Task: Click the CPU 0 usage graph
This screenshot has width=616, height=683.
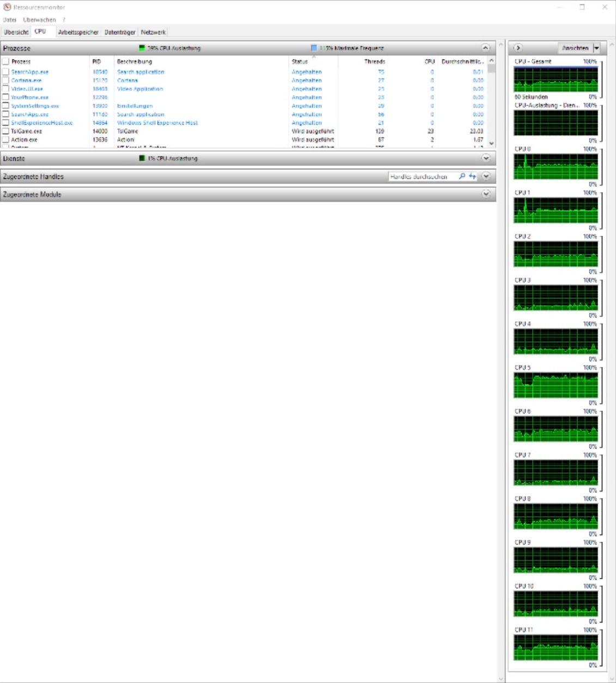Action: [555, 166]
